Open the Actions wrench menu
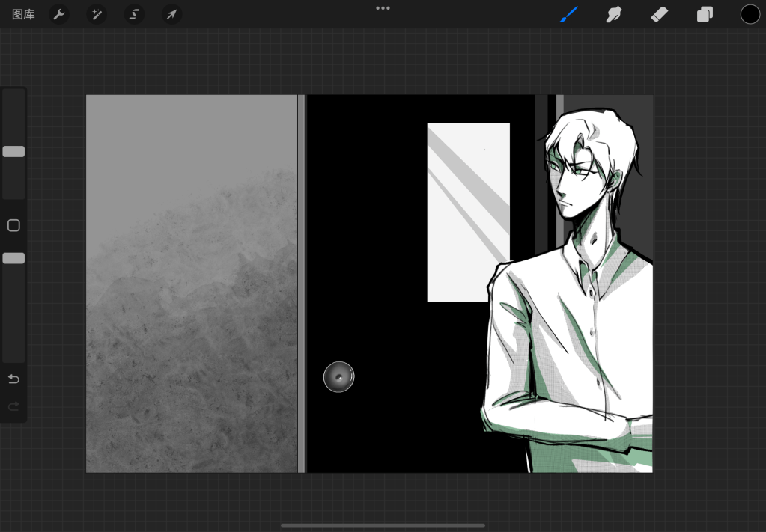The height and width of the screenshot is (532, 766). [58, 14]
